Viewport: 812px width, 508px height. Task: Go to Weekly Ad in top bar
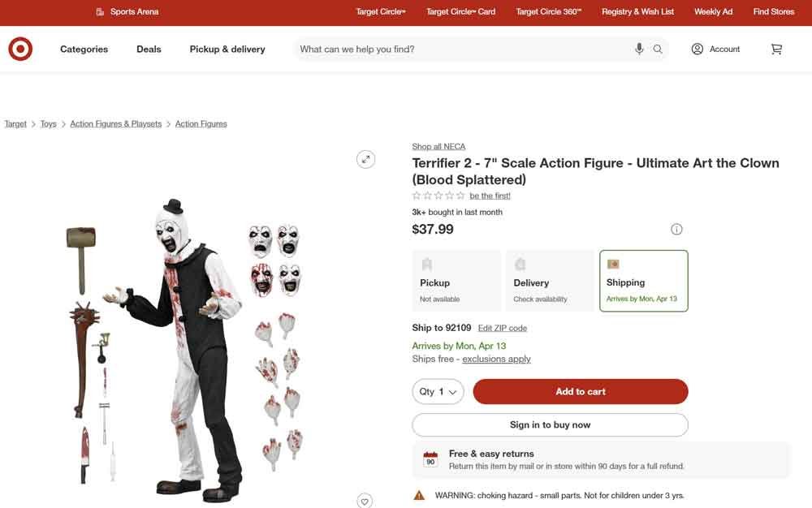pos(713,12)
